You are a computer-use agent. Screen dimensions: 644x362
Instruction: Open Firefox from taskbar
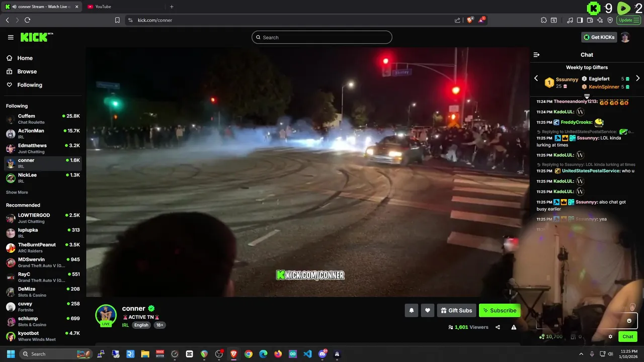coord(278,354)
